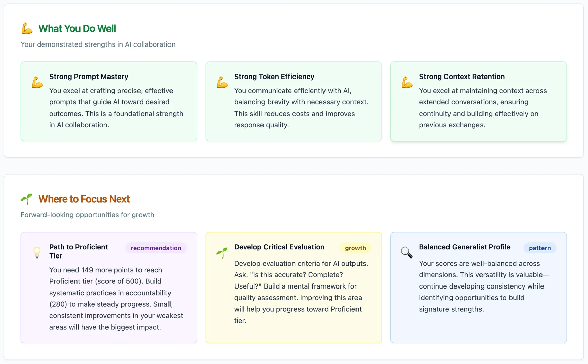Select the Strong Token Efficiency heading
This screenshot has height=364, width=588.
pos(274,77)
